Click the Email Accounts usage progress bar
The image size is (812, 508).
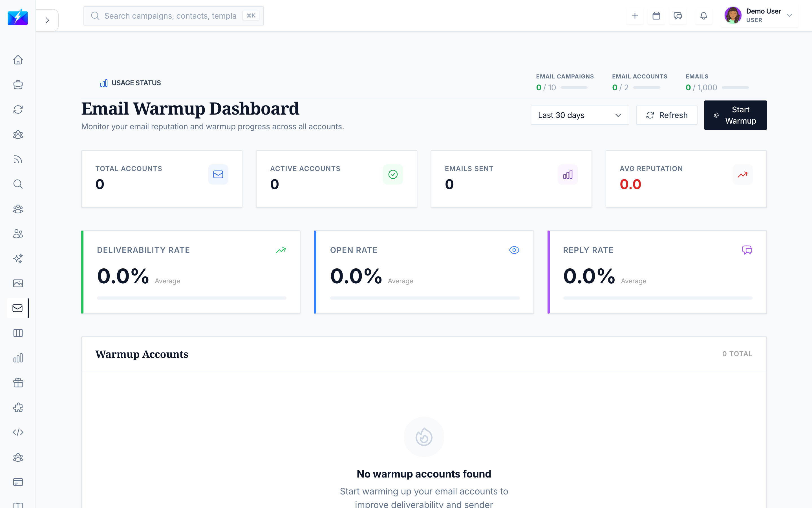point(646,88)
